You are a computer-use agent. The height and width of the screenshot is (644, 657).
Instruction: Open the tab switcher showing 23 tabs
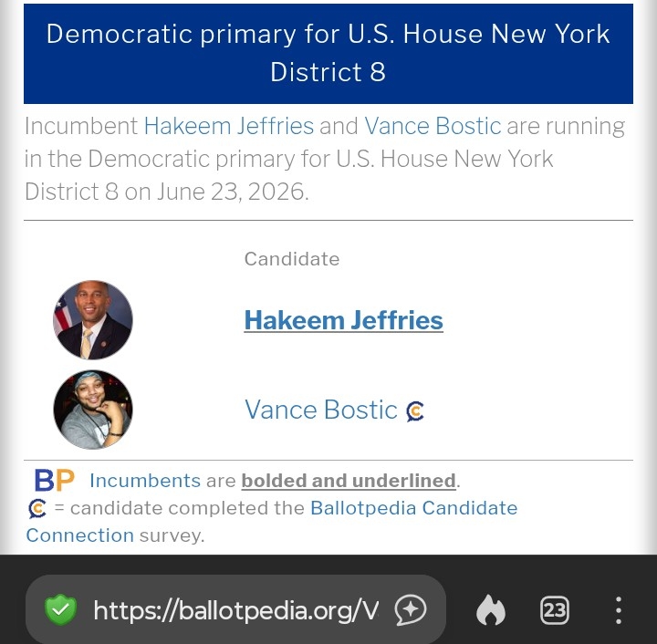pos(554,609)
